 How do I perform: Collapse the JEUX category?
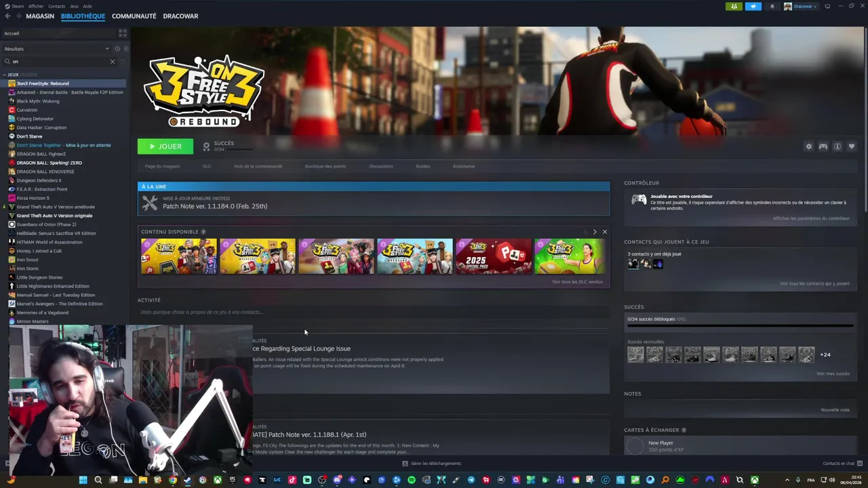tap(5, 75)
